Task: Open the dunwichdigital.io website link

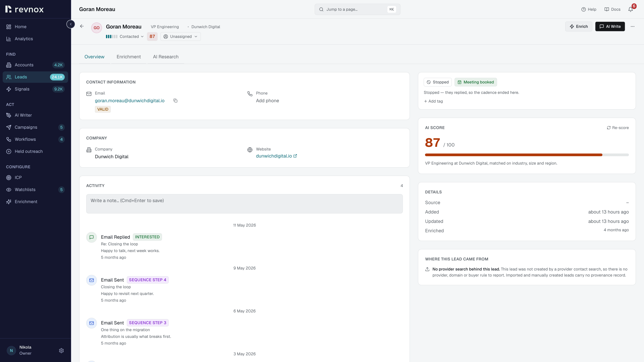Action: [x=276, y=156]
